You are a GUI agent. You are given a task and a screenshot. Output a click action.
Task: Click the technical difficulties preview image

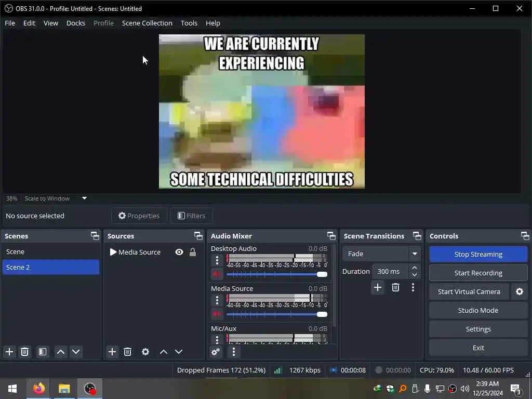tap(262, 111)
